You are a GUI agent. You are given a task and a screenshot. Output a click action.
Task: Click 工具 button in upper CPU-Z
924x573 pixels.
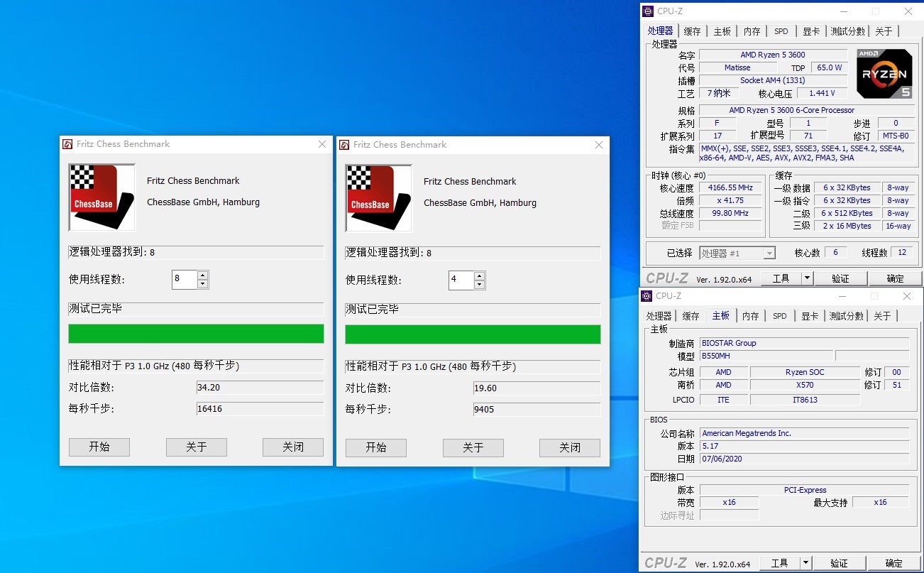point(781,278)
